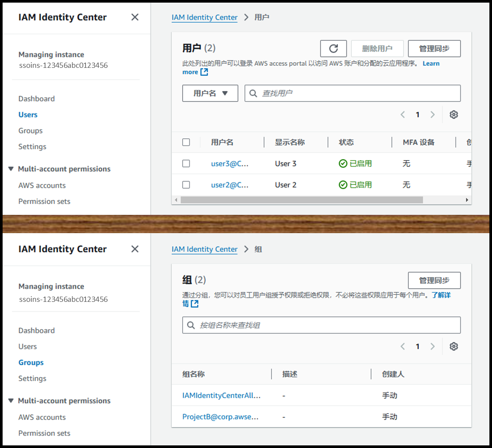
Task: Open the IAMIdentityCenterAll... group link
Action: [221, 396]
